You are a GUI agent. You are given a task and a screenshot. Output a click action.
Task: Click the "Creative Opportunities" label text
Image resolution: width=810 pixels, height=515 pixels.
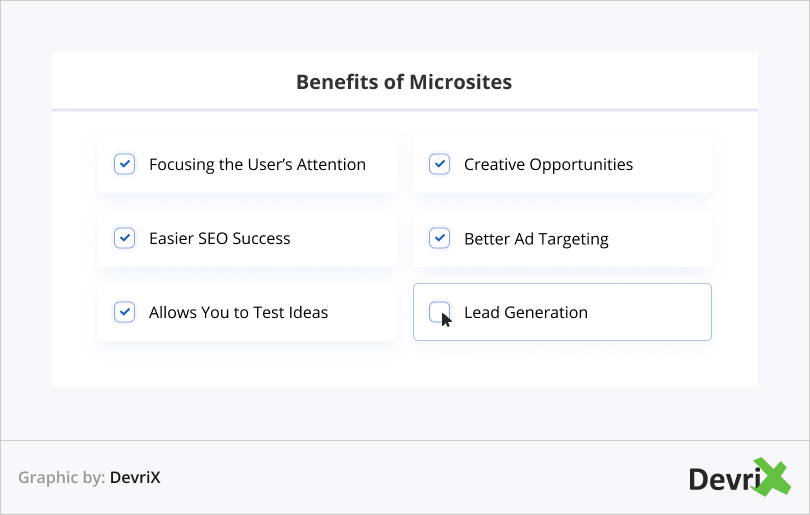click(x=548, y=164)
